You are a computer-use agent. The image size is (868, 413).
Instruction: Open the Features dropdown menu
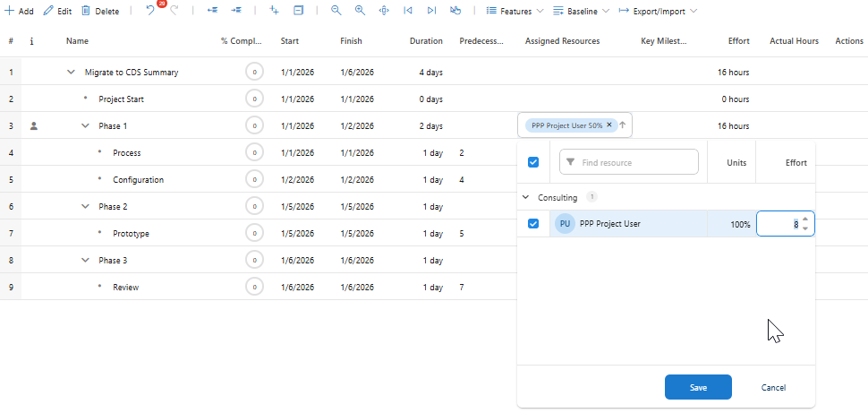click(515, 12)
